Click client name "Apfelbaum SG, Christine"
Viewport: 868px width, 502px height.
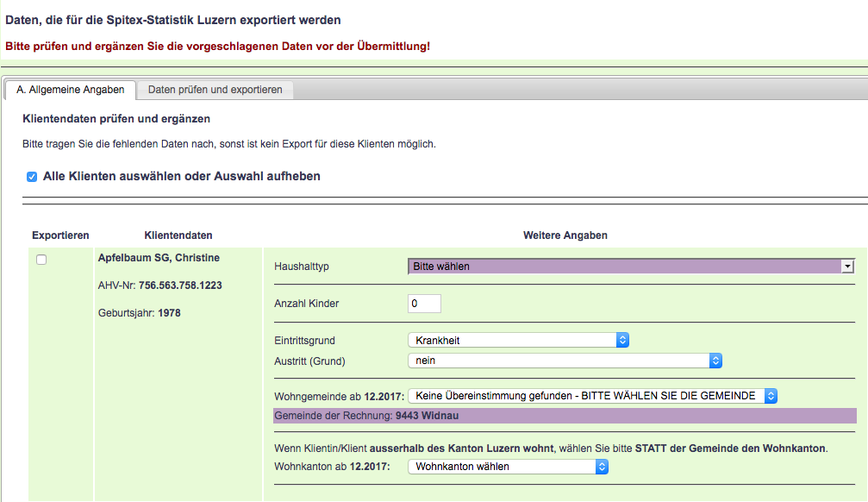(x=159, y=258)
